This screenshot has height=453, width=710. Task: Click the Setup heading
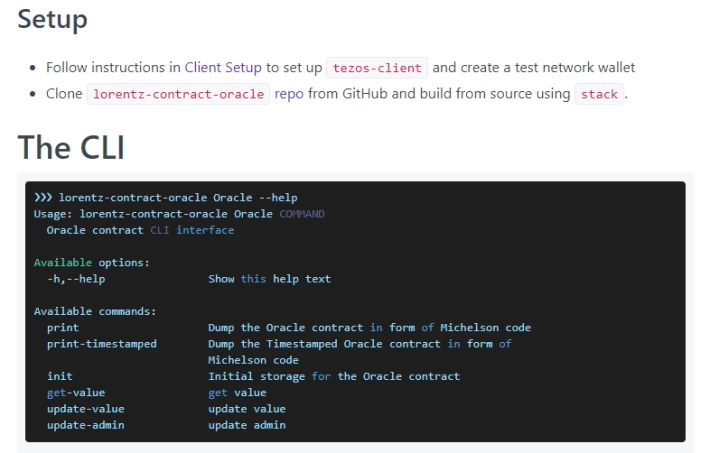[x=53, y=19]
